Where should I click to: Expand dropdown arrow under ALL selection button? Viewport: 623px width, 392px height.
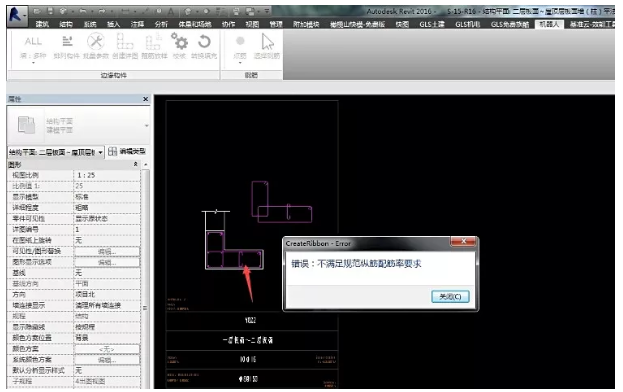click(33, 63)
